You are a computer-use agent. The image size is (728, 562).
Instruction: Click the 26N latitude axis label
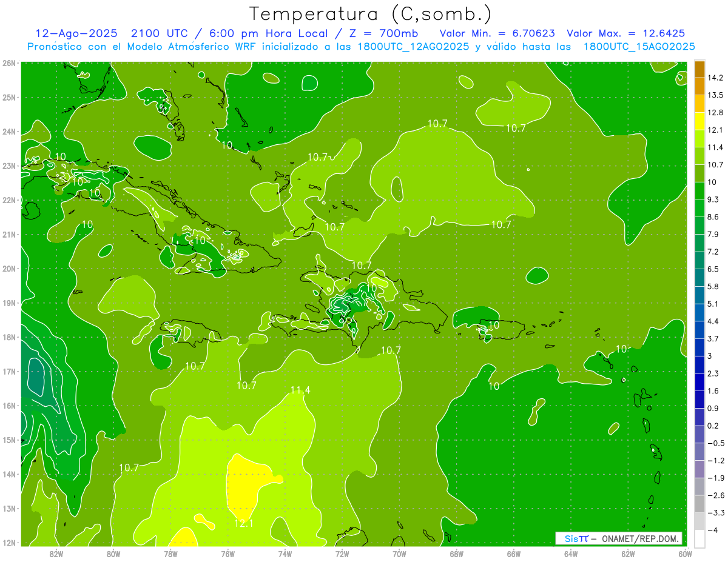(x=9, y=62)
